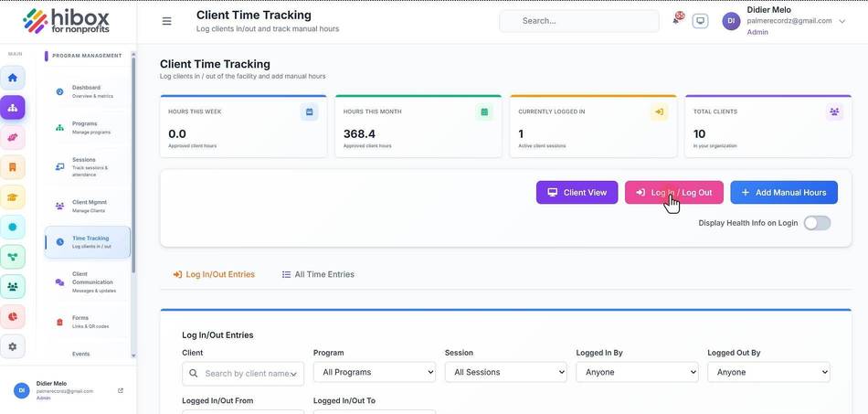Open Programs menu item
Image resolution: width=868 pixels, height=414 pixels.
[88, 127]
